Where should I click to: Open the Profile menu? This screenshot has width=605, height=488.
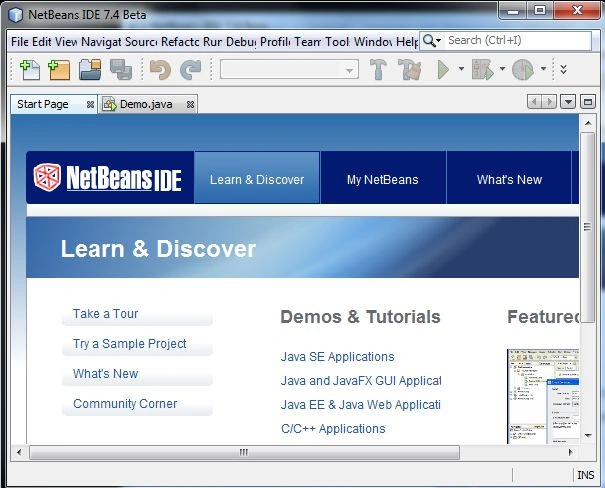tap(275, 41)
